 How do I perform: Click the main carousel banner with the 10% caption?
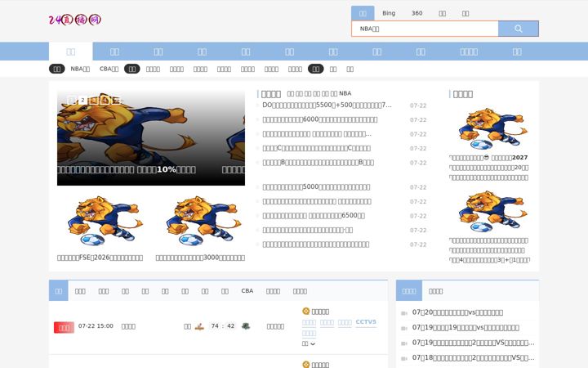[151, 137]
